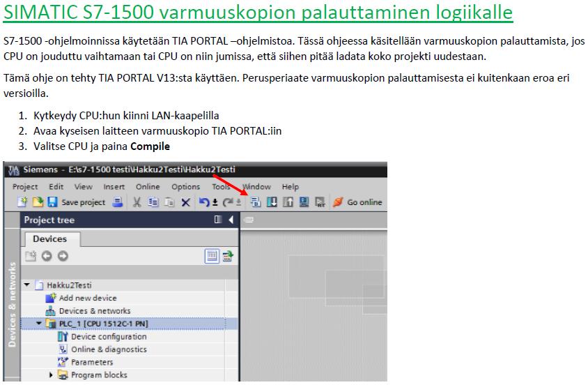588x385 pixels.
Task: Click the Copy icon in toolbar
Action: pos(153,202)
